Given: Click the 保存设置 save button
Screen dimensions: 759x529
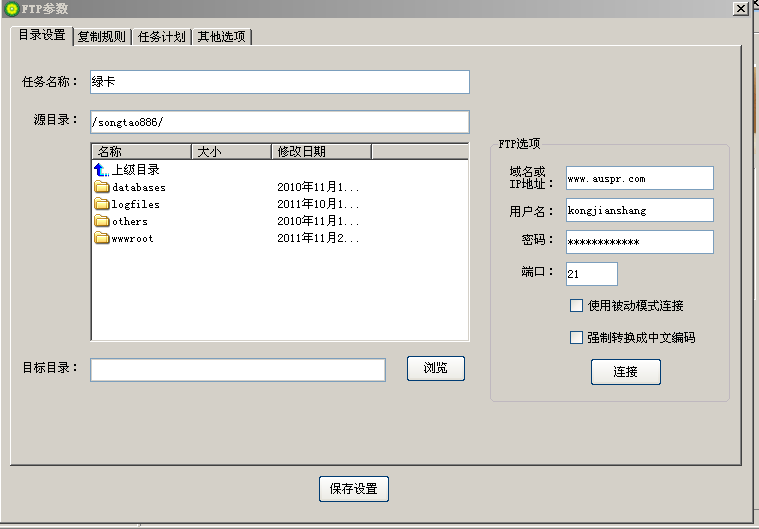Looking at the screenshot, I should pyautogui.click(x=353, y=489).
